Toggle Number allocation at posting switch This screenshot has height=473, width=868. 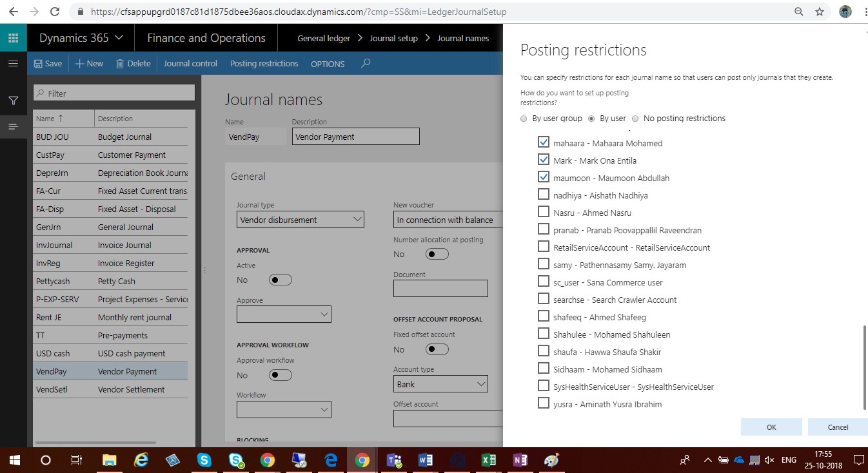437,254
